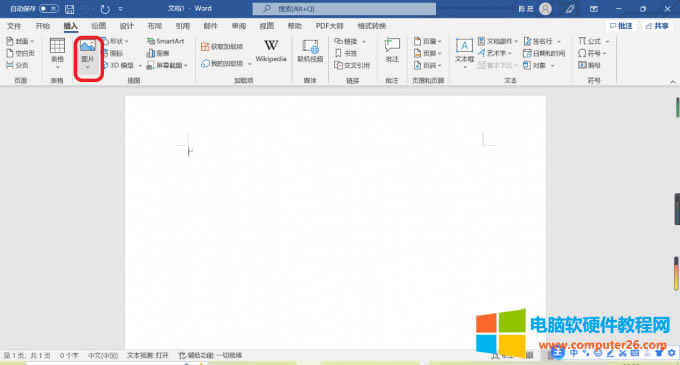The width and height of the screenshot is (680, 365).
Task: Open the 文件 (File) menu
Action: 14,26
